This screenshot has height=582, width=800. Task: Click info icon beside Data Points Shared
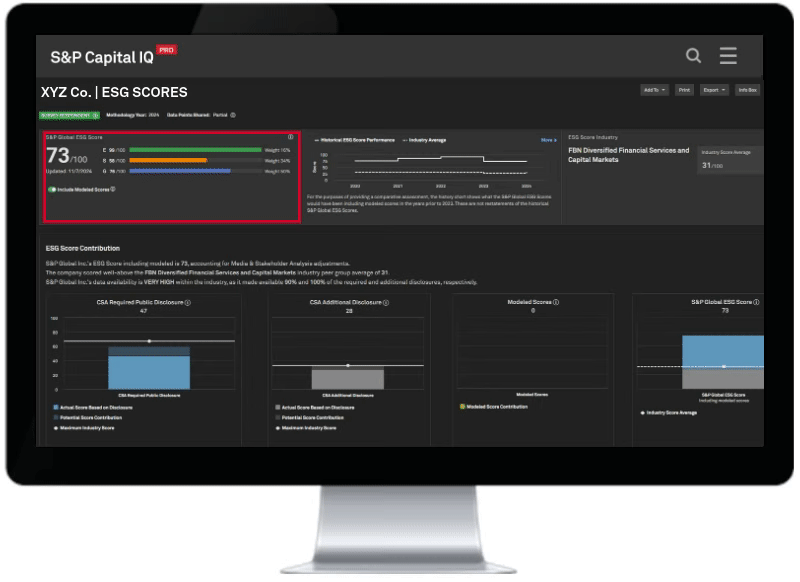(233, 115)
